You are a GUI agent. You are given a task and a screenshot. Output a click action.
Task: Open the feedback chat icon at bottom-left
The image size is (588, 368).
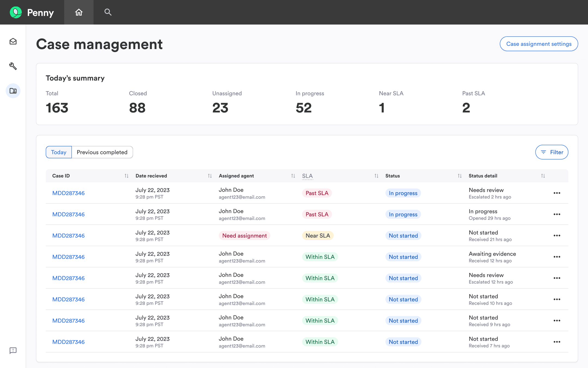[13, 351]
